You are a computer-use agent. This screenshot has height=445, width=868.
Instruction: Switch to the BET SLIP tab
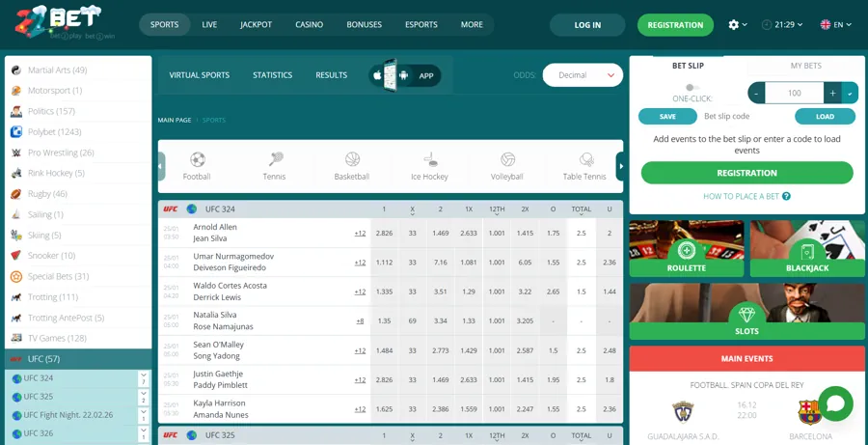[x=688, y=66]
